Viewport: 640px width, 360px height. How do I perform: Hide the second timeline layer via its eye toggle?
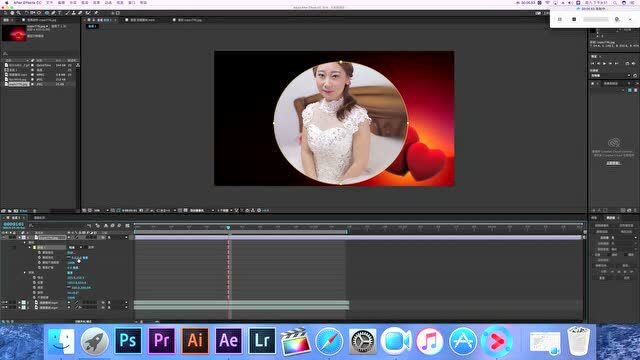[3, 302]
